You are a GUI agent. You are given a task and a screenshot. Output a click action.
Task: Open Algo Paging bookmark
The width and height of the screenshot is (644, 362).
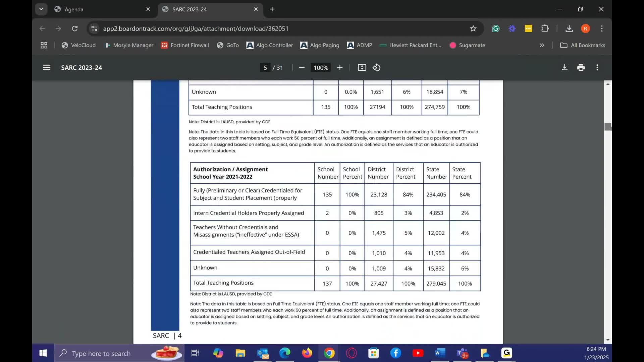[x=320, y=45]
